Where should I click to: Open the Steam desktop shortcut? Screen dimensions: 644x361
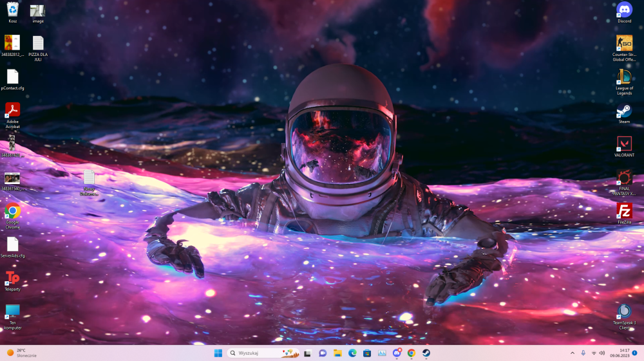tap(624, 114)
